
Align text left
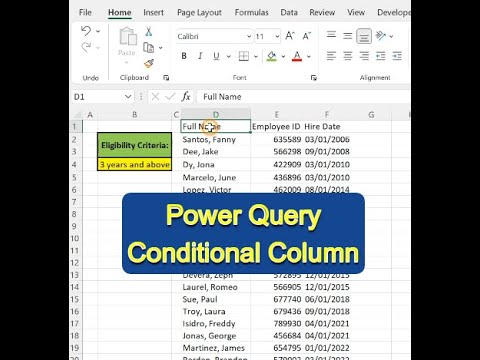coord(331,56)
